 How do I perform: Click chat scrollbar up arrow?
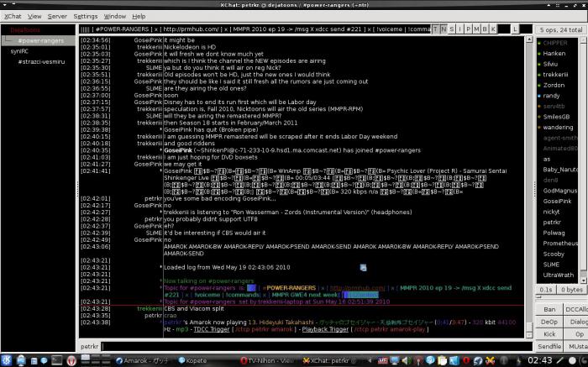pos(529,39)
